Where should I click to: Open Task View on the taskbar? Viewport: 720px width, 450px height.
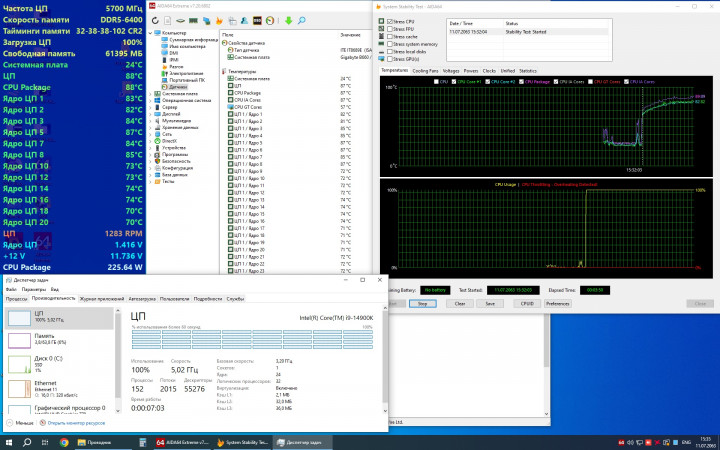click(x=45, y=443)
